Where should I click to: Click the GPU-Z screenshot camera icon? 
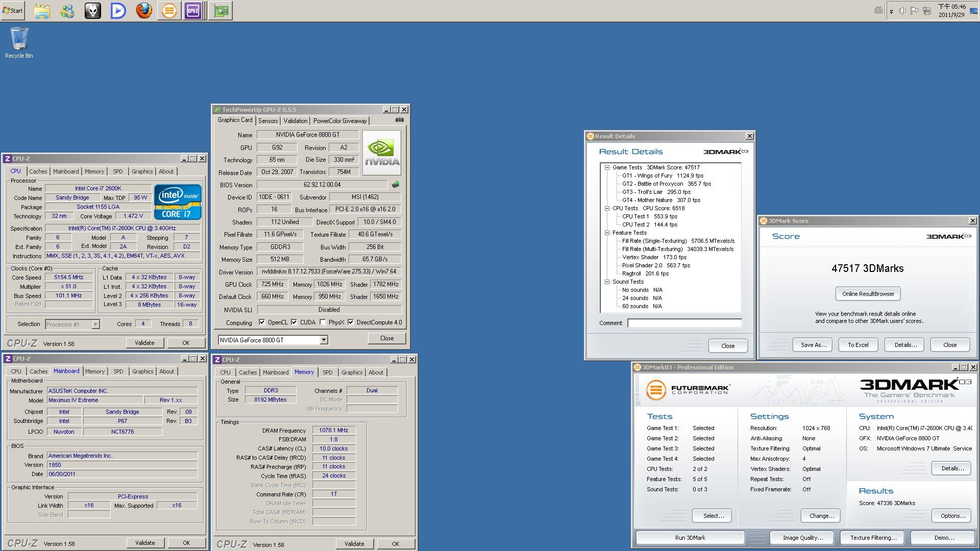400,120
